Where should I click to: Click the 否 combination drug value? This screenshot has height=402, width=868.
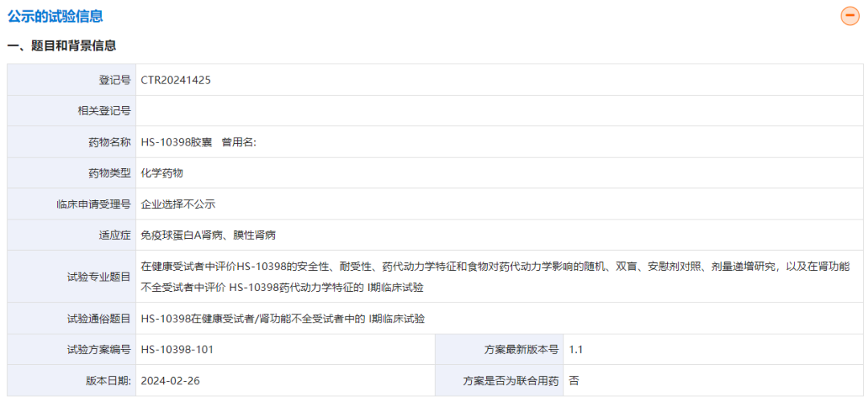point(573,380)
